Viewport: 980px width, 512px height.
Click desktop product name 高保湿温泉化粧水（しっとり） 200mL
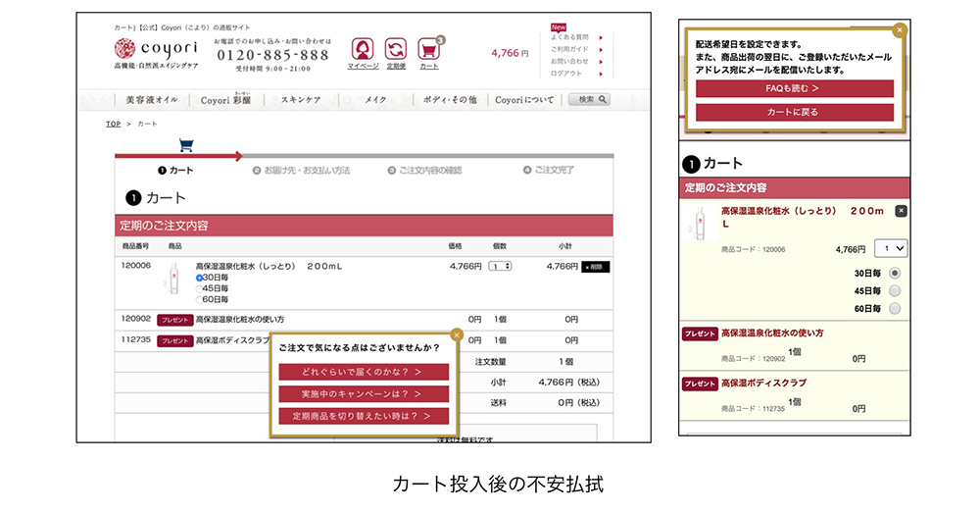[x=269, y=266]
